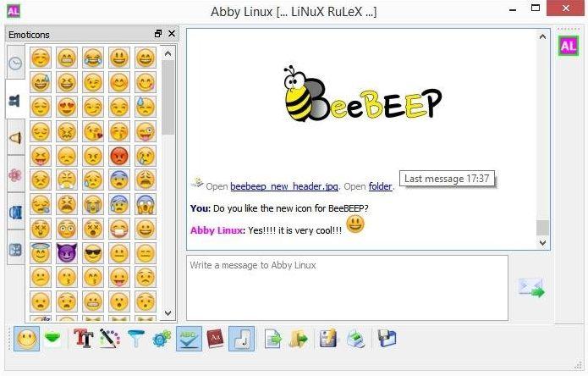Toggle the return-key send option button
Viewport: 588px width, 376px height.
(x=241, y=339)
